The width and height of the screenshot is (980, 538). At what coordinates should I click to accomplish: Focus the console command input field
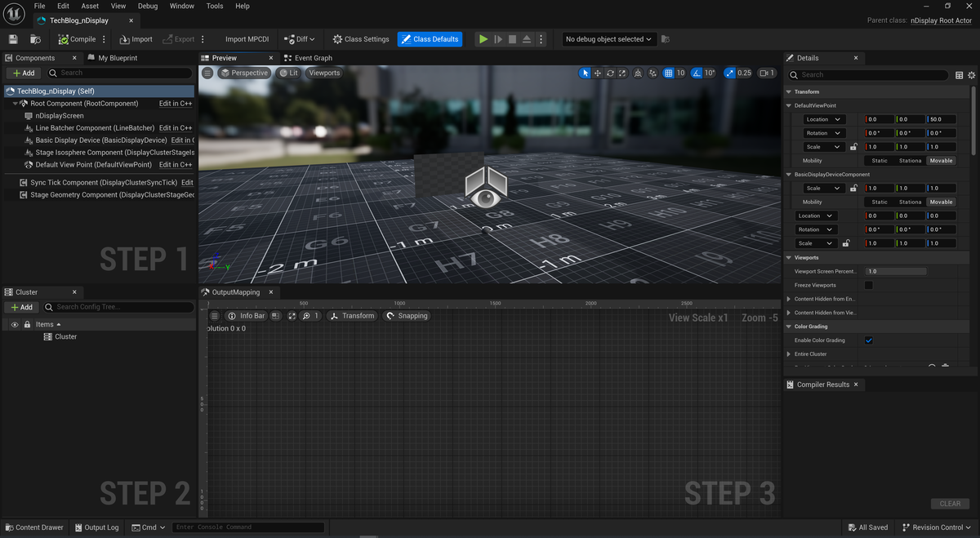(x=247, y=527)
